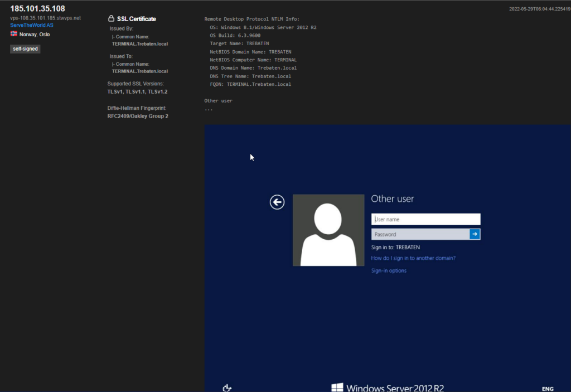Open 'How do I sign in to another domain?'
The width and height of the screenshot is (571, 392).
413,258
